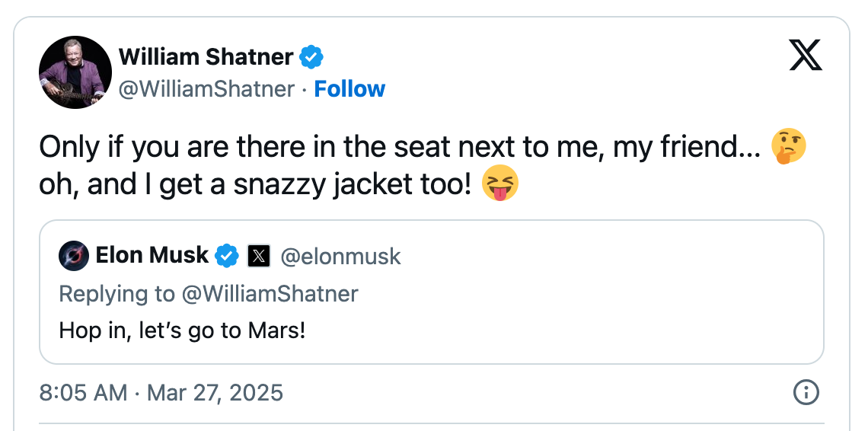This screenshot has width=868, height=431.
Task: Click the thinking face emoji
Action: 788,147
